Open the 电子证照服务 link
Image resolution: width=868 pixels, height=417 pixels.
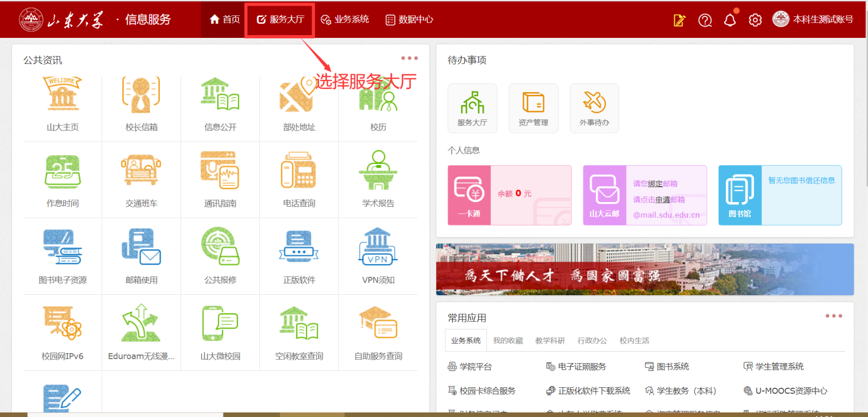point(576,366)
